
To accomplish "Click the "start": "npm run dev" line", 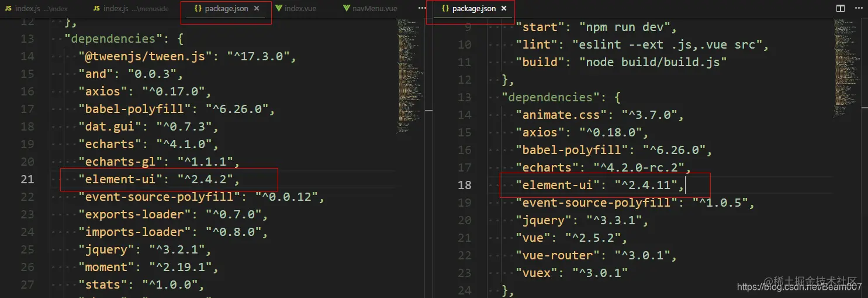I will pos(596,27).
